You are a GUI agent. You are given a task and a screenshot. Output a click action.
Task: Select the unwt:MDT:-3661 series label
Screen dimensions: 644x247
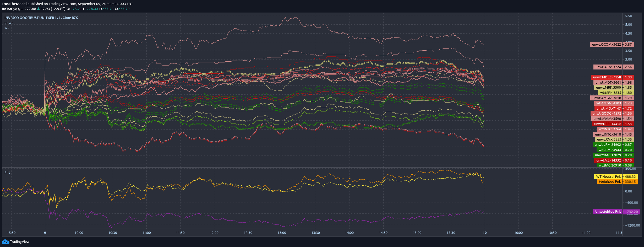click(608, 83)
